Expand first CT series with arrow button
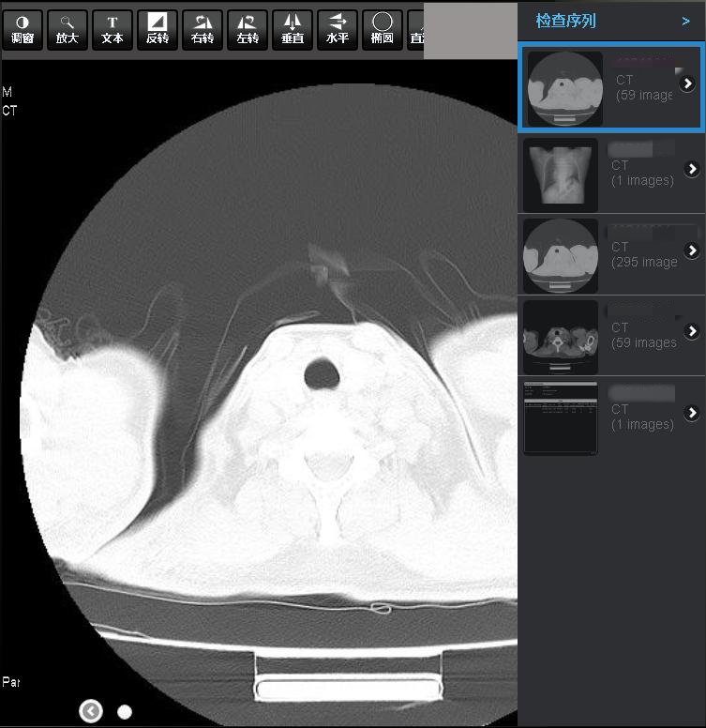 pyautogui.click(x=687, y=83)
